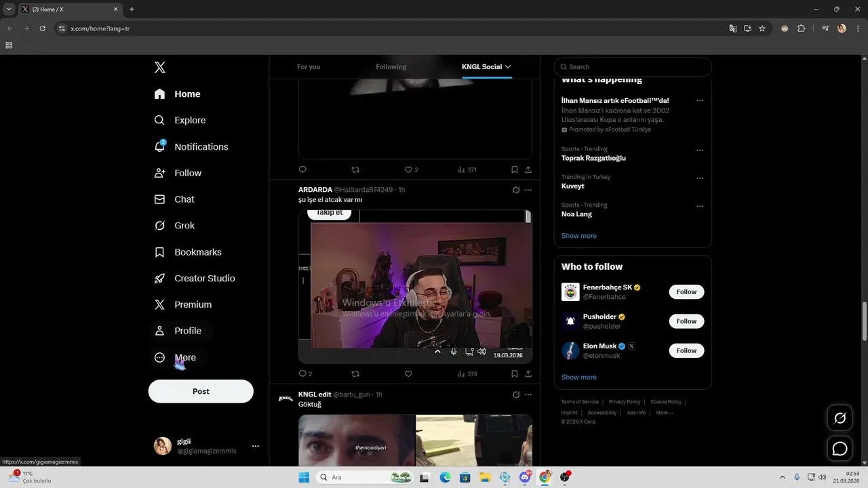Reload the page in Chrome
Image resolution: width=868 pixels, height=488 pixels.
pos(42,28)
